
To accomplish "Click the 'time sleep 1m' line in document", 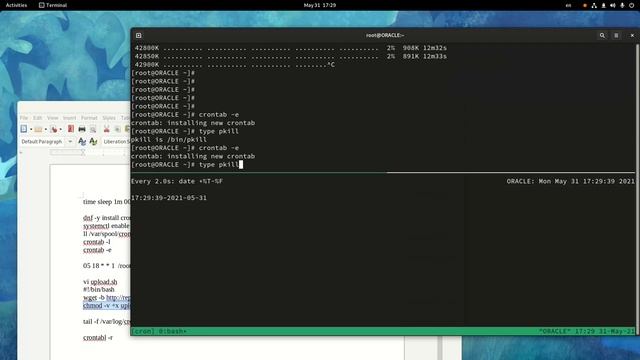I will tap(107, 202).
